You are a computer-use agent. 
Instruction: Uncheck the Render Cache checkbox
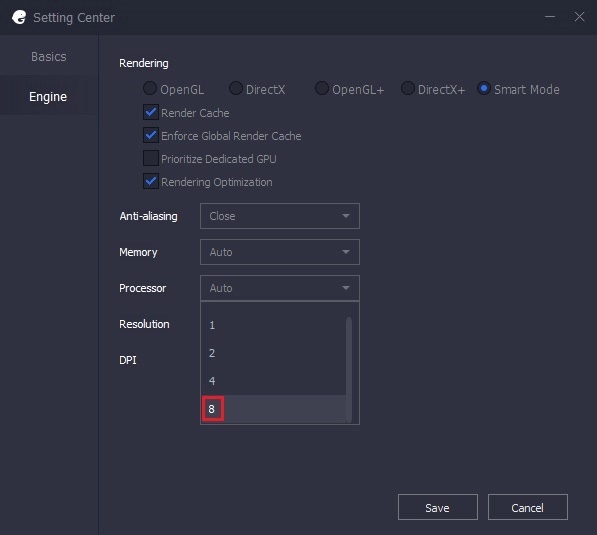pos(151,112)
